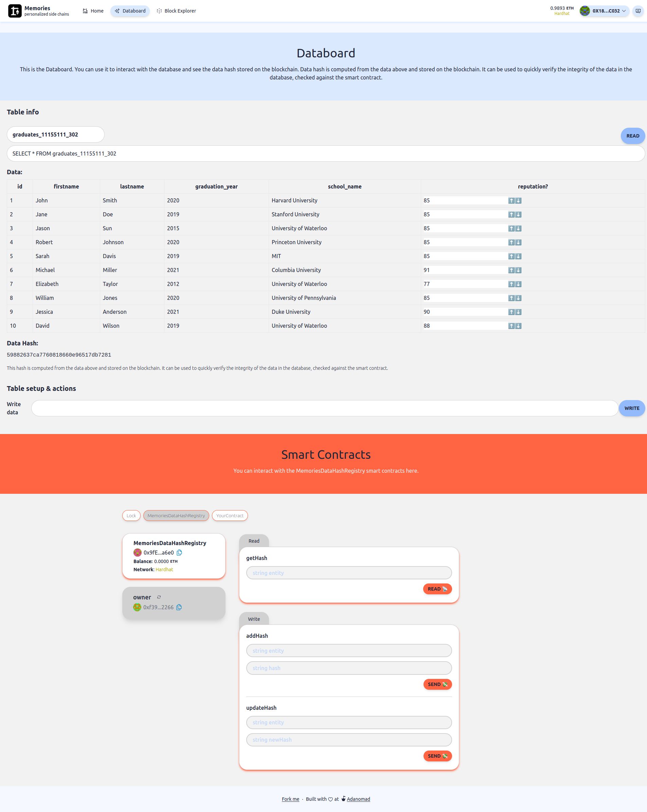Image resolution: width=647 pixels, height=812 pixels.
Task: Click the Write data input field
Action: [x=325, y=408]
